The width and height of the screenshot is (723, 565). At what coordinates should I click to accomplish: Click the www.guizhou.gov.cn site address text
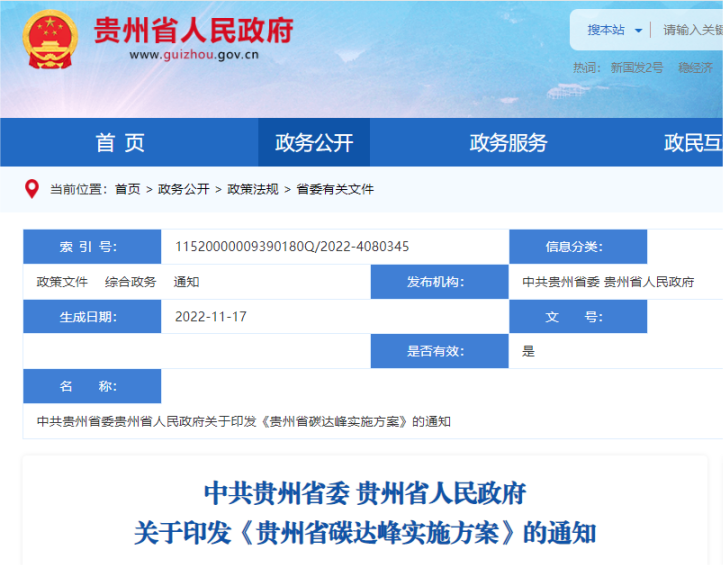click(193, 55)
